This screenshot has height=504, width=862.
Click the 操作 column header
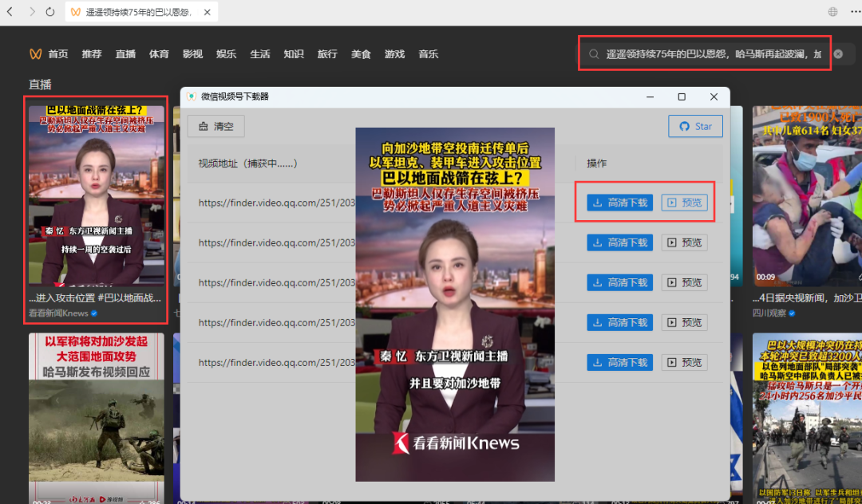[x=596, y=163]
